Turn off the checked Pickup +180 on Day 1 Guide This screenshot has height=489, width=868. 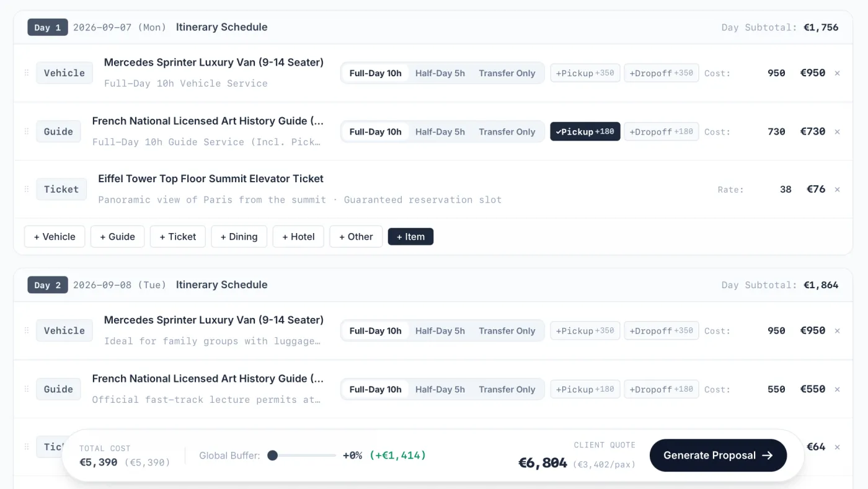pyautogui.click(x=585, y=131)
